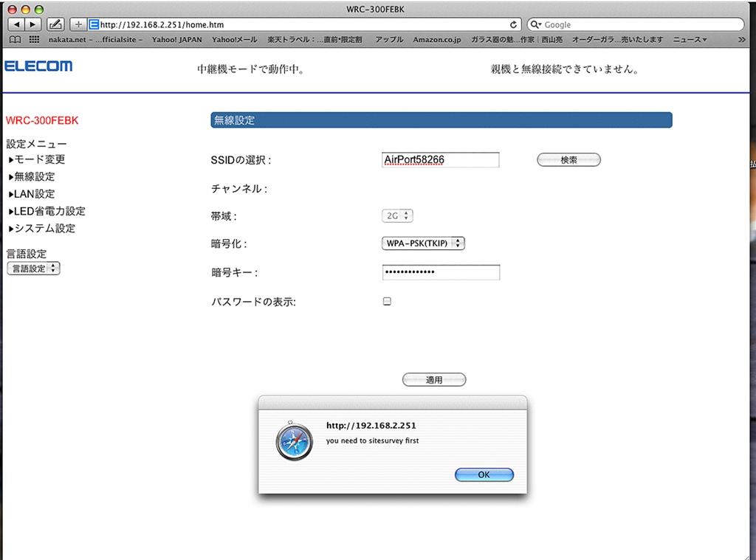Viewport: 756px width, 560px height.
Task: Click the 中継機モードで動作中 status text
Action: 251,69
